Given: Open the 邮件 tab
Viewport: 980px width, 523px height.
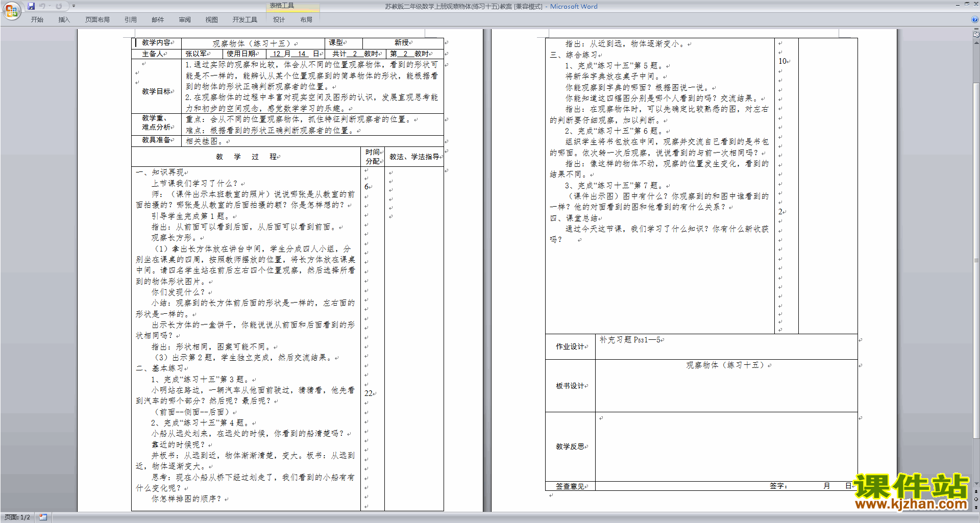Looking at the screenshot, I should 158,19.
